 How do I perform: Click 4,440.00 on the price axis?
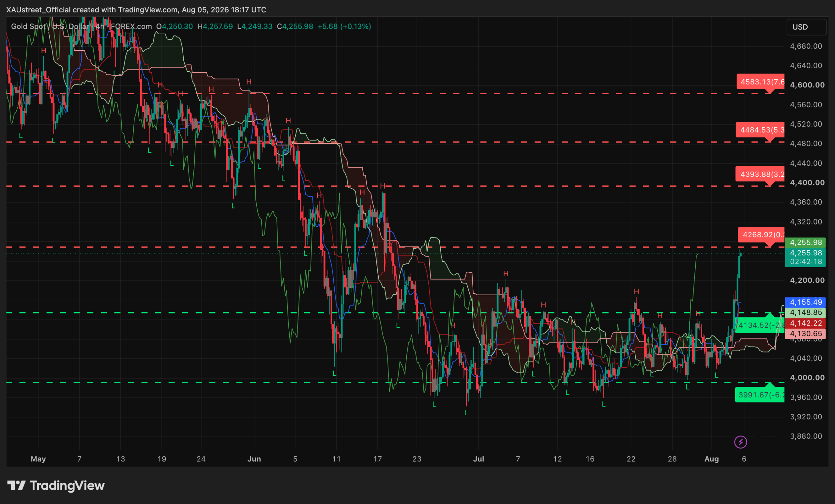click(x=806, y=163)
